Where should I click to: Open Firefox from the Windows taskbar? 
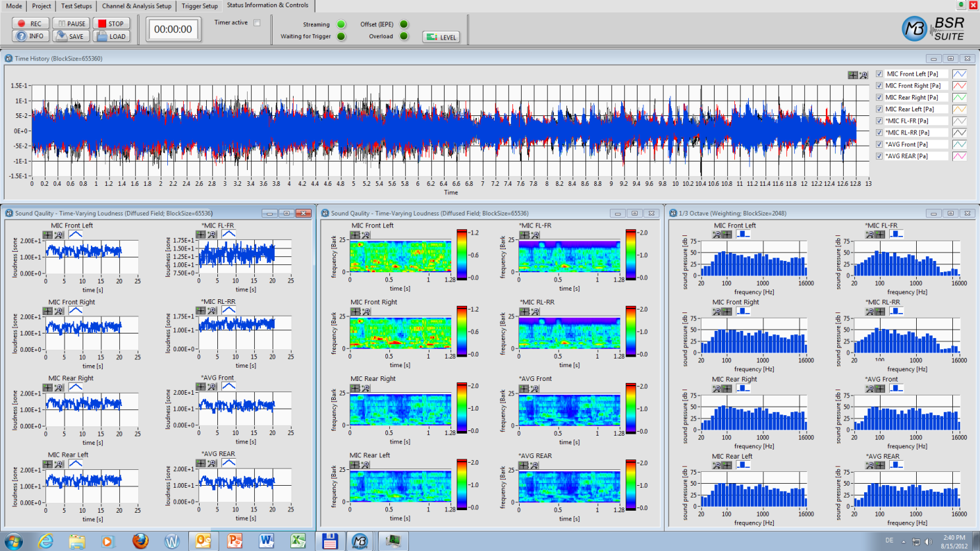tap(140, 541)
